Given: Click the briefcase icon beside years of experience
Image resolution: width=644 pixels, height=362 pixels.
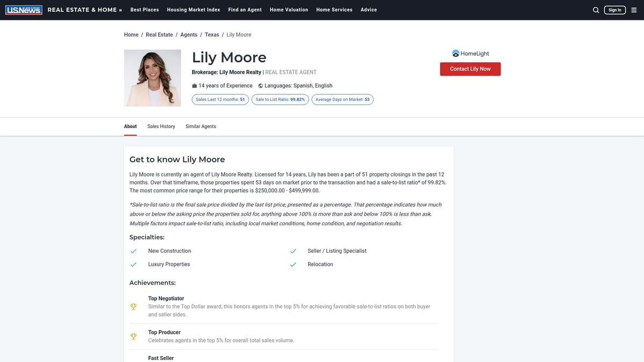Looking at the screenshot, I should 194,85.
